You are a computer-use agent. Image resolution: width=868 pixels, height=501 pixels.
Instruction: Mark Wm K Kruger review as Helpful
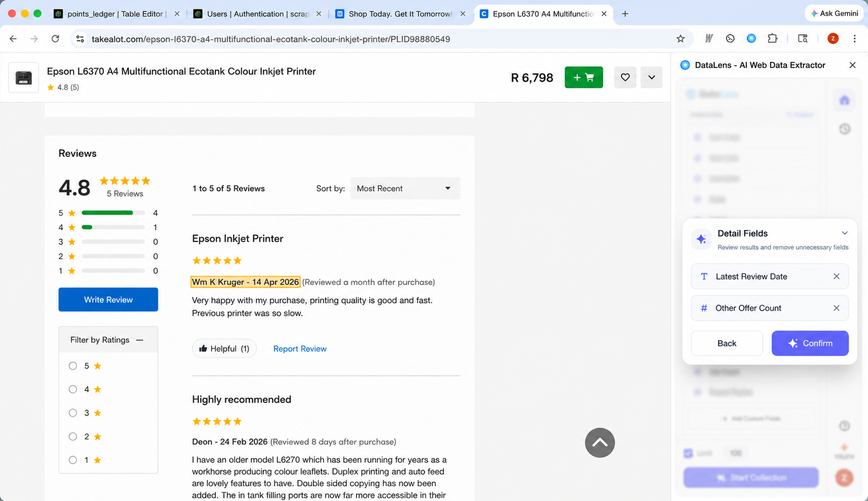point(224,349)
